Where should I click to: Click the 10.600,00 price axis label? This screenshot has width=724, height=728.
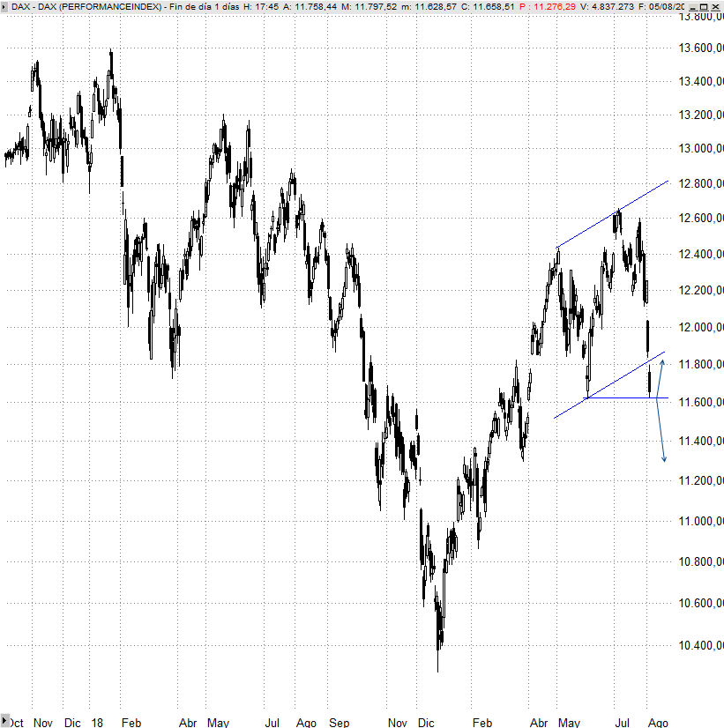click(x=700, y=603)
